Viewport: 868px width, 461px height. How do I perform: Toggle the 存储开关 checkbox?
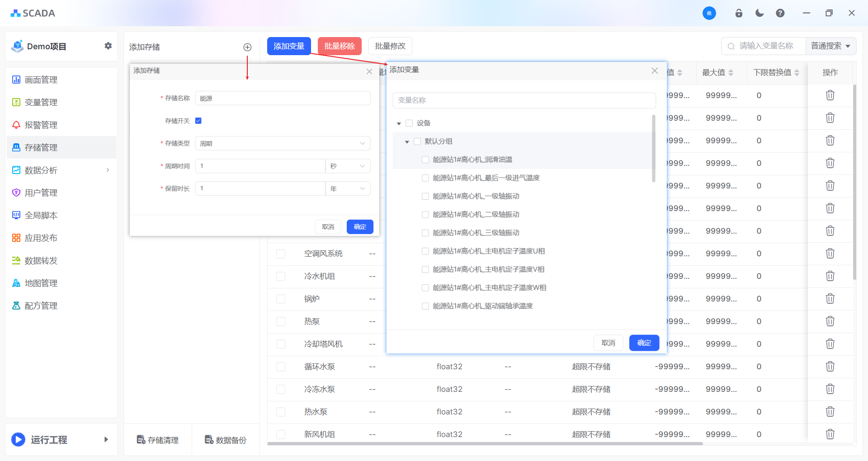pos(198,121)
